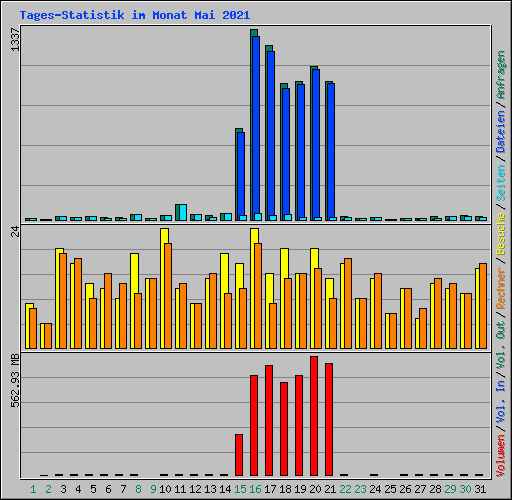Select the blue files bar for day 21

[331, 152]
